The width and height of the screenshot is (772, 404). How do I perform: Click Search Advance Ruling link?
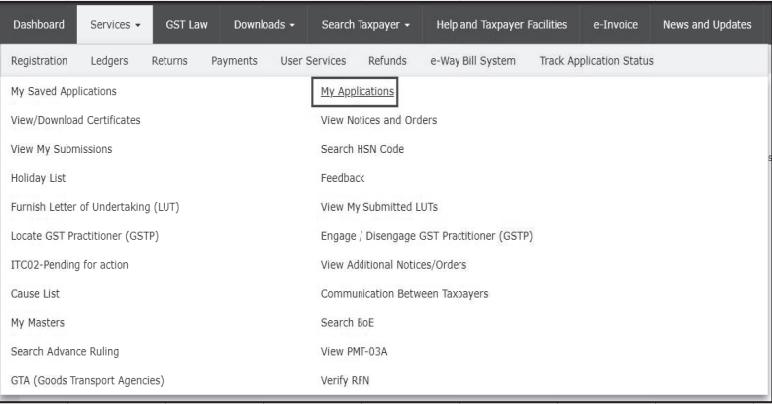pos(65,351)
